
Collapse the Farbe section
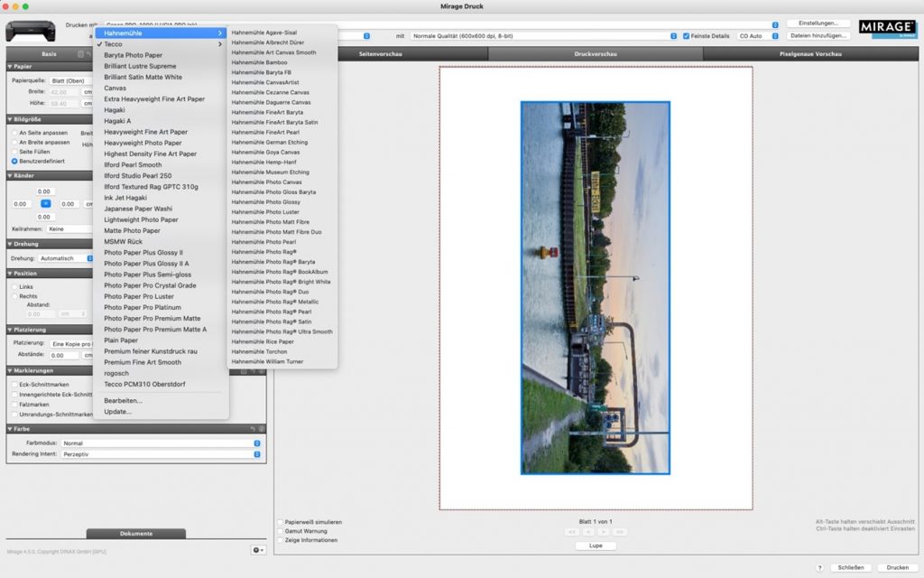[10, 429]
